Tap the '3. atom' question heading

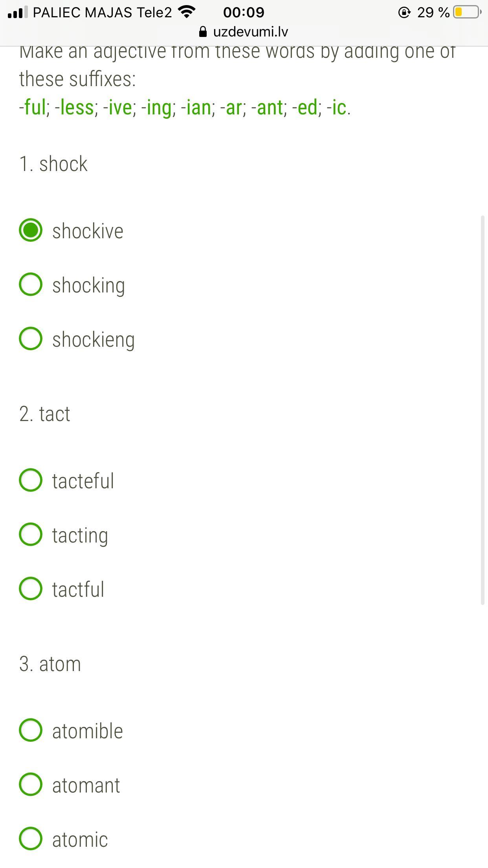coord(50,664)
